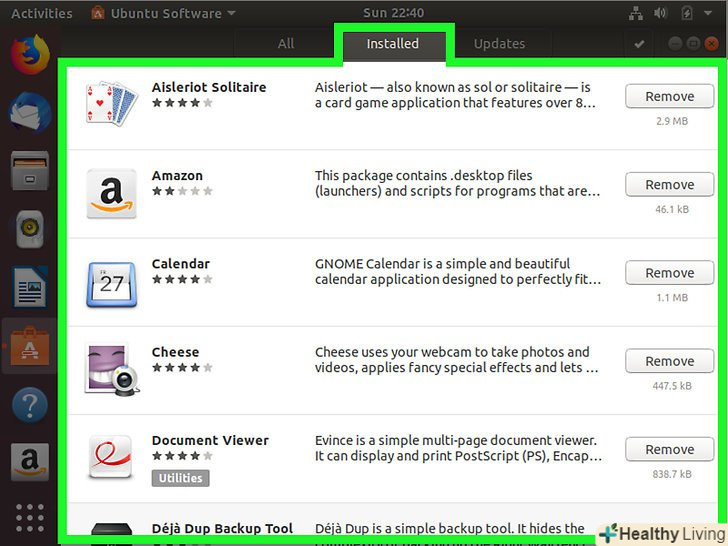The width and height of the screenshot is (728, 546).
Task: Remove Document Viewer
Action: [670, 449]
